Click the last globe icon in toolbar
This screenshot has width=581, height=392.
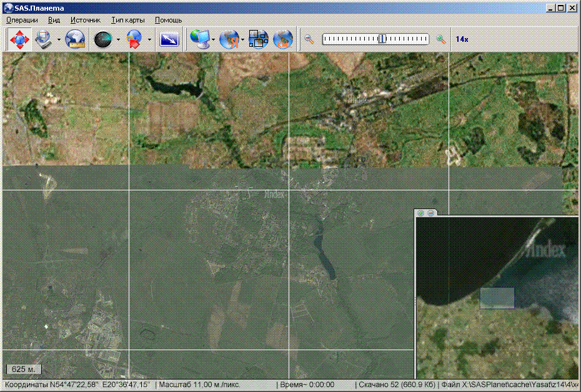[283, 39]
